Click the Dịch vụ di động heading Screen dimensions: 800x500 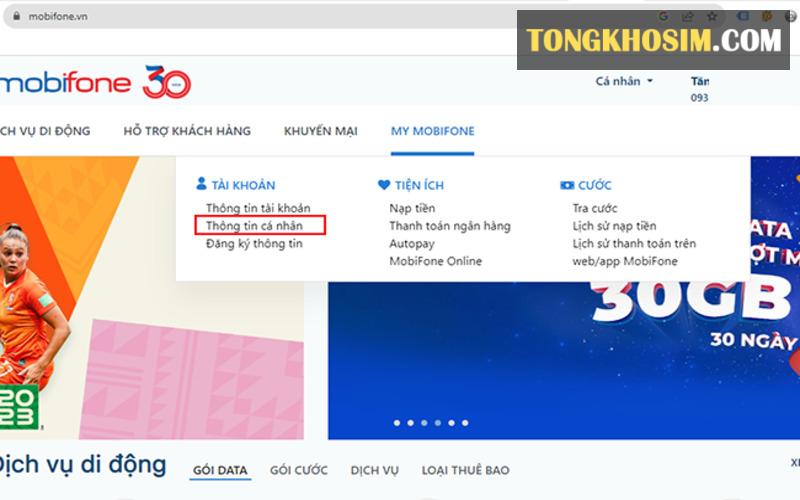(83, 464)
